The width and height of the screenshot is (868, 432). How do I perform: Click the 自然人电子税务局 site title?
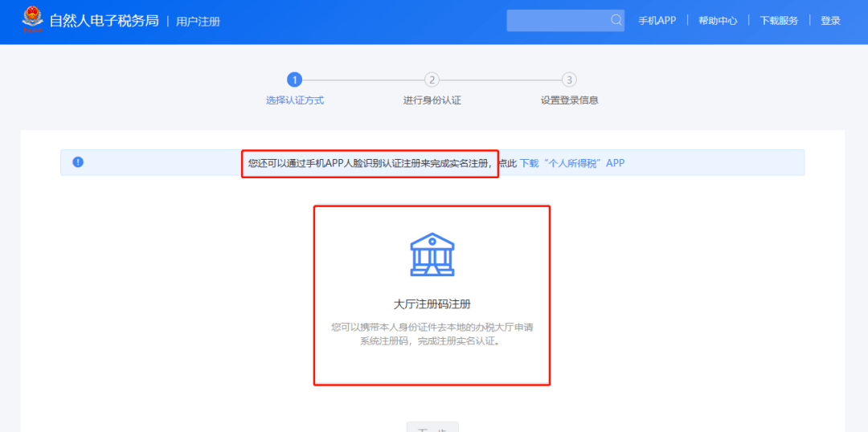click(104, 21)
